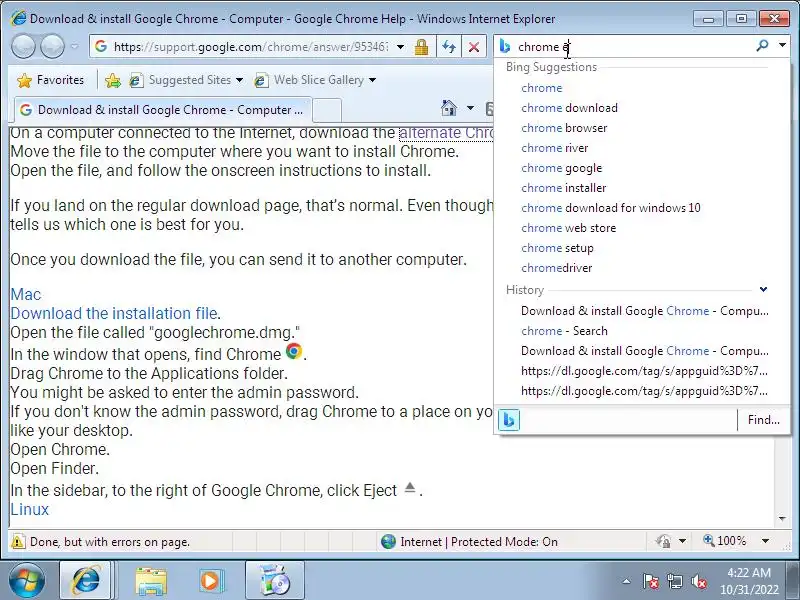
Task: Select 'chrome download for windows 10' suggestion
Action: coord(611,208)
